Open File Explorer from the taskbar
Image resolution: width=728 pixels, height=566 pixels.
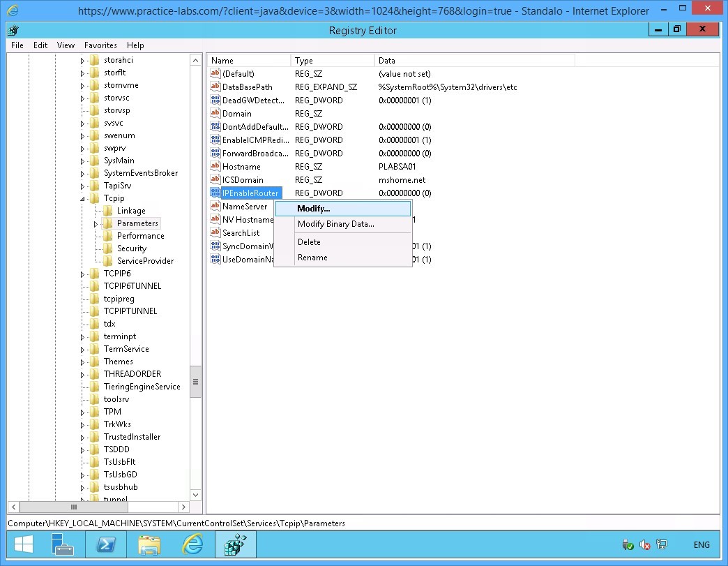pos(149,544)
